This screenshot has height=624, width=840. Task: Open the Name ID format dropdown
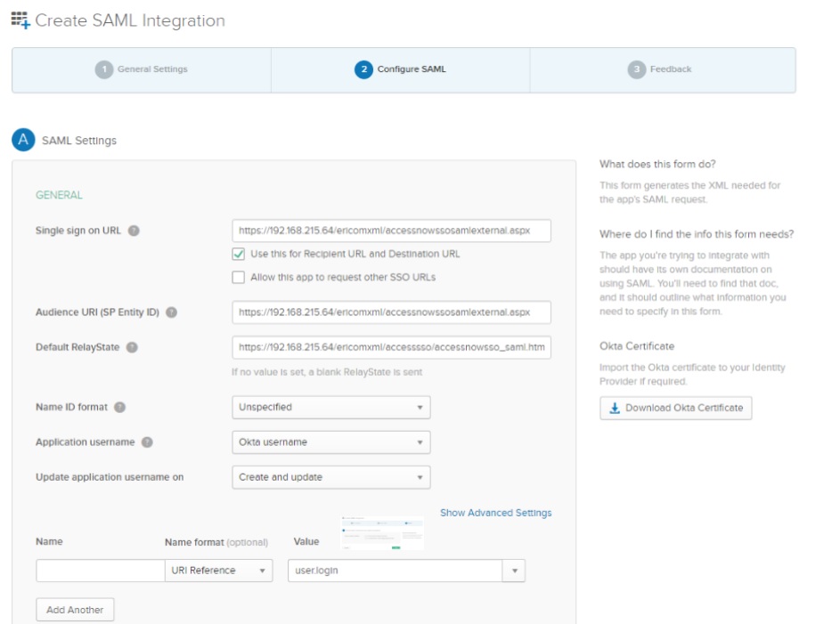tap(330, 407)
